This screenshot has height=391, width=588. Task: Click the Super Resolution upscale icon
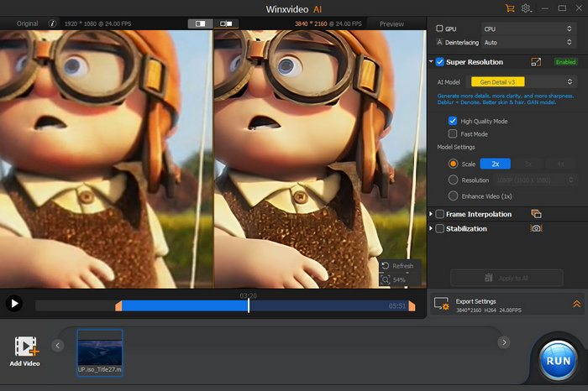click(536, 61)
